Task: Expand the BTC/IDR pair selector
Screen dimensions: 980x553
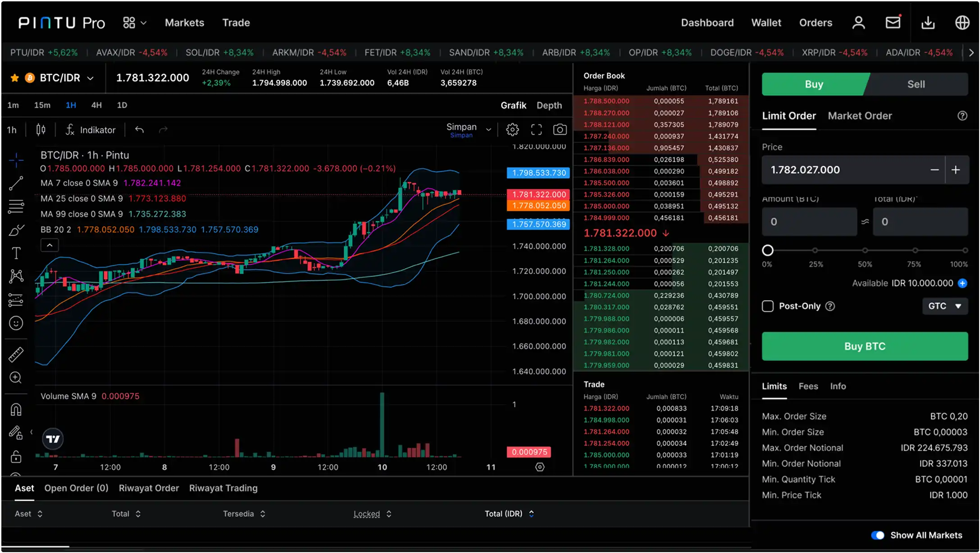Action: (90, 78)
